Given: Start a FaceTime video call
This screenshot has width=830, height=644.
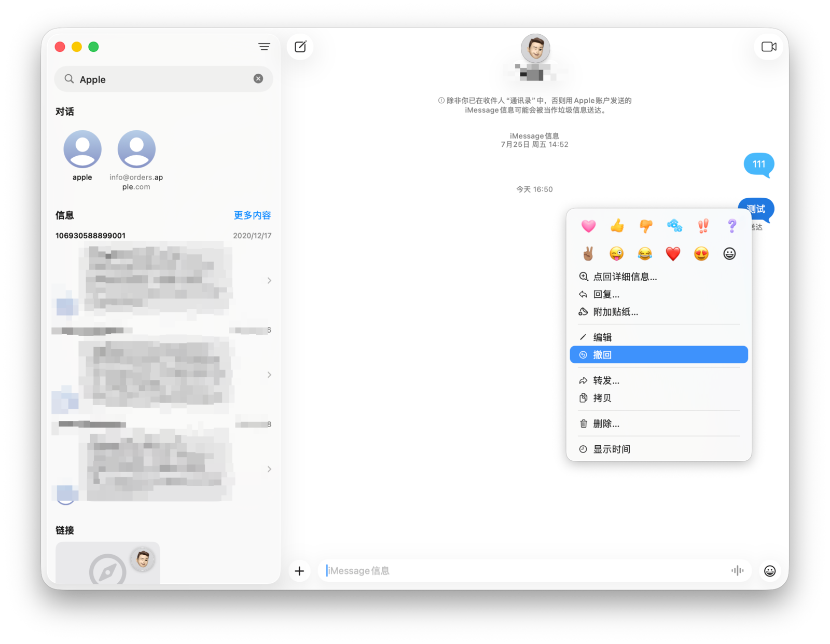Looking at the screenshot, I should [769, 47].
